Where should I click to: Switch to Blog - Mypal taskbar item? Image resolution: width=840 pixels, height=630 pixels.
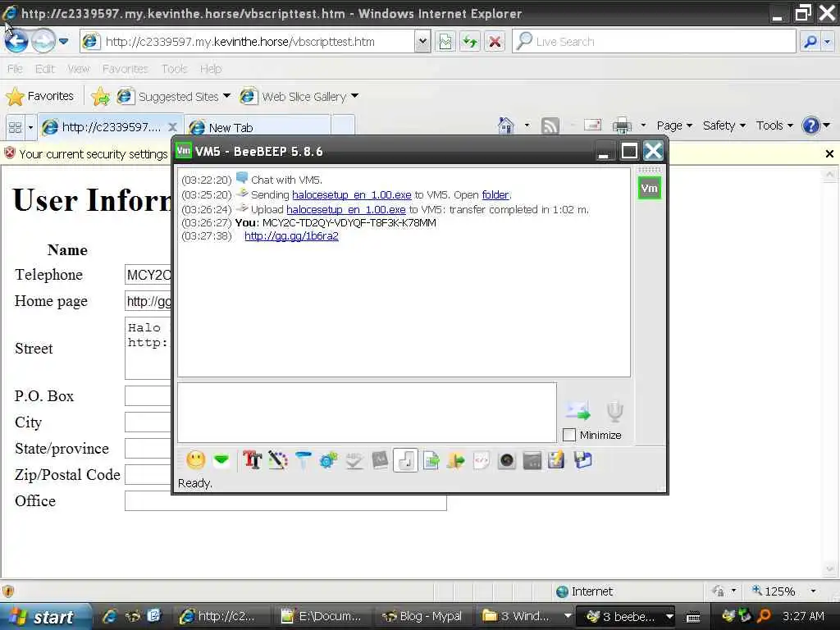(422, 616)
